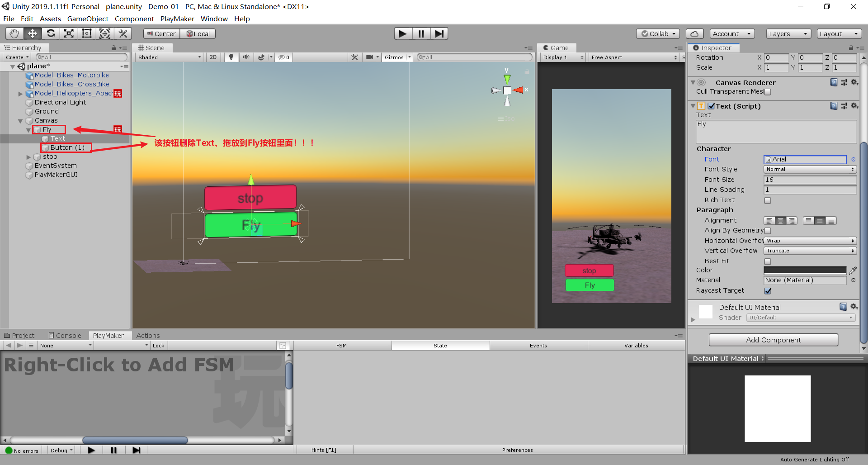
Task: Open the Font Style dropdown
Action: [x=809, y=169]
